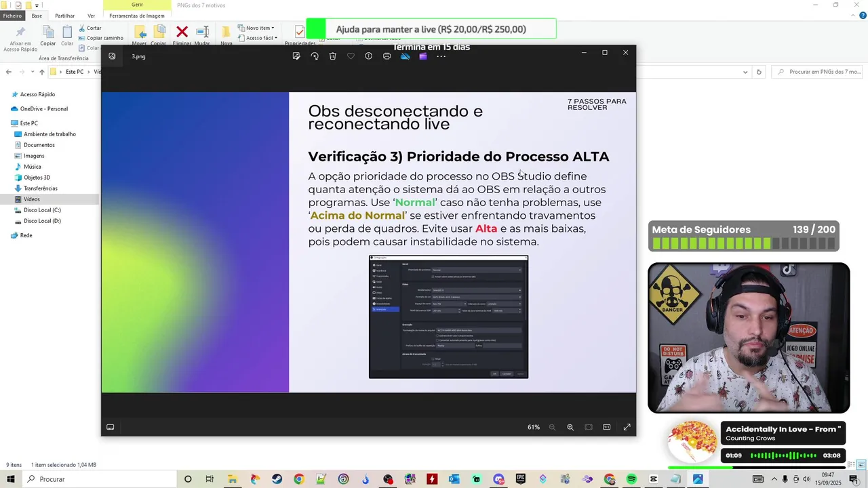Open the Ficheiro menu
Image resolution: width=868 pixels, height=488 pixels.
12,16
